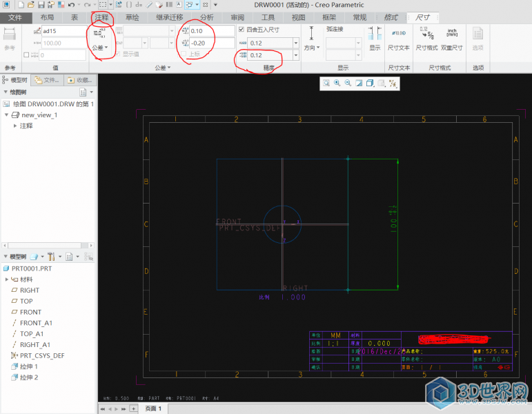Open the Tolerance (公差) group dropdown

(x=163, y=68)
